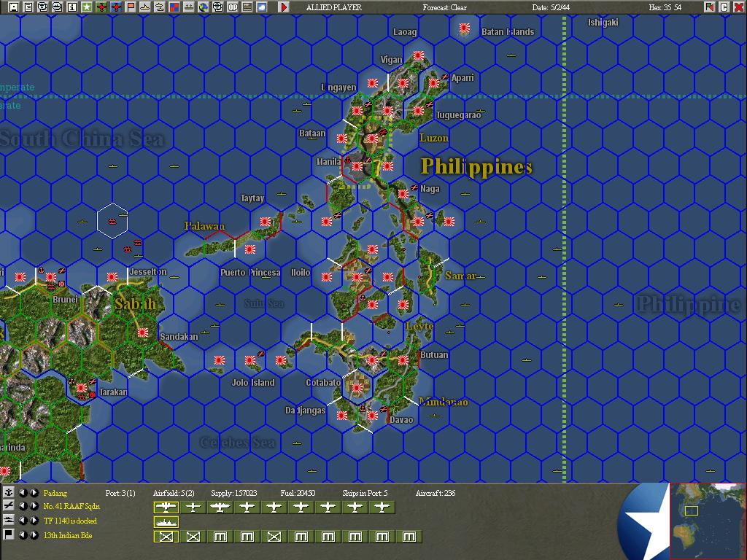The image size is (747, 560).
Task: Click the No. 41 RAAF Sqdn label
Action: [x=71, y=506]
